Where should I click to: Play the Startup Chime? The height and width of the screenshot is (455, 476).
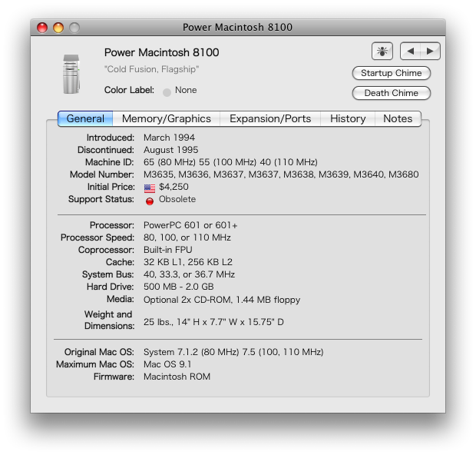point(392,73)
